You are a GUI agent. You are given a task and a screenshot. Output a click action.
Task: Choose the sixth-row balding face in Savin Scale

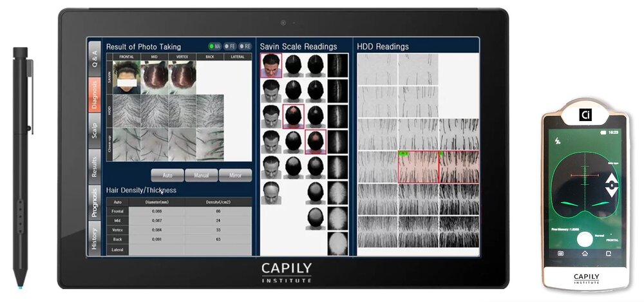tap(271, 193)
